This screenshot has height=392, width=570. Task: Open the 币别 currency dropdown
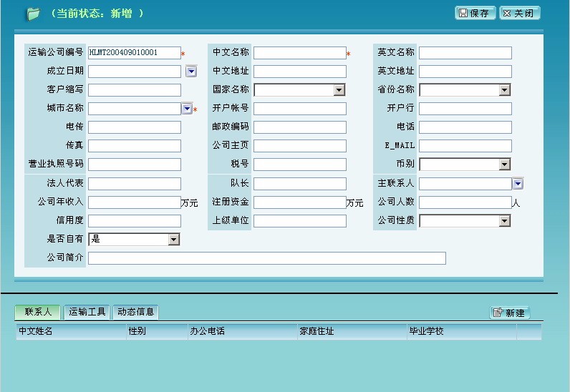tap(505, 165)
